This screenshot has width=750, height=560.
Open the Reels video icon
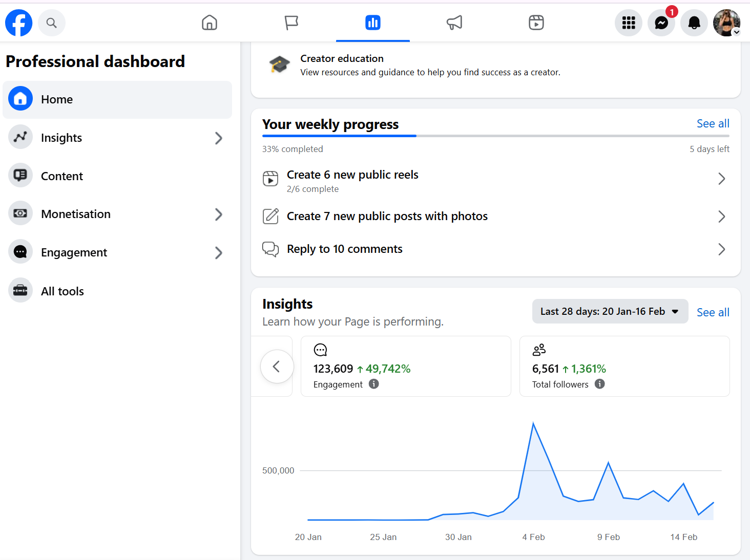pyautogui.click(x=536, y=23)
